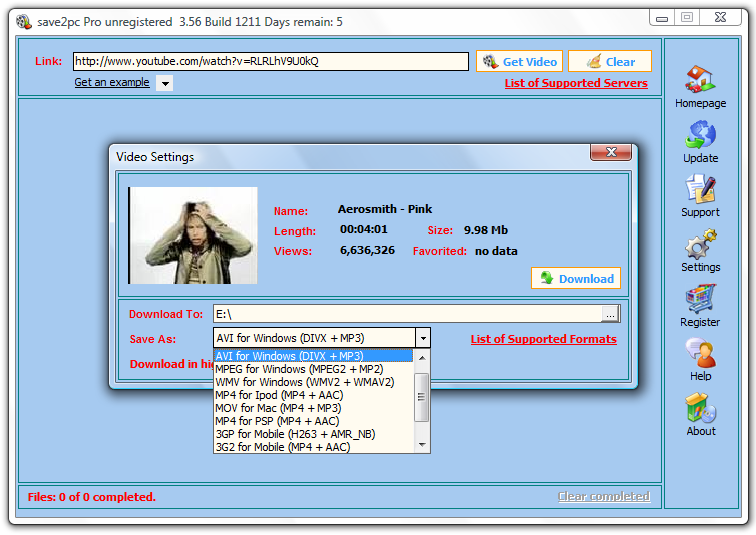The width and height of the screenshot is (756, 535).
Task: Open the Get an example dropdown arrow
Action: coord(165,83)
